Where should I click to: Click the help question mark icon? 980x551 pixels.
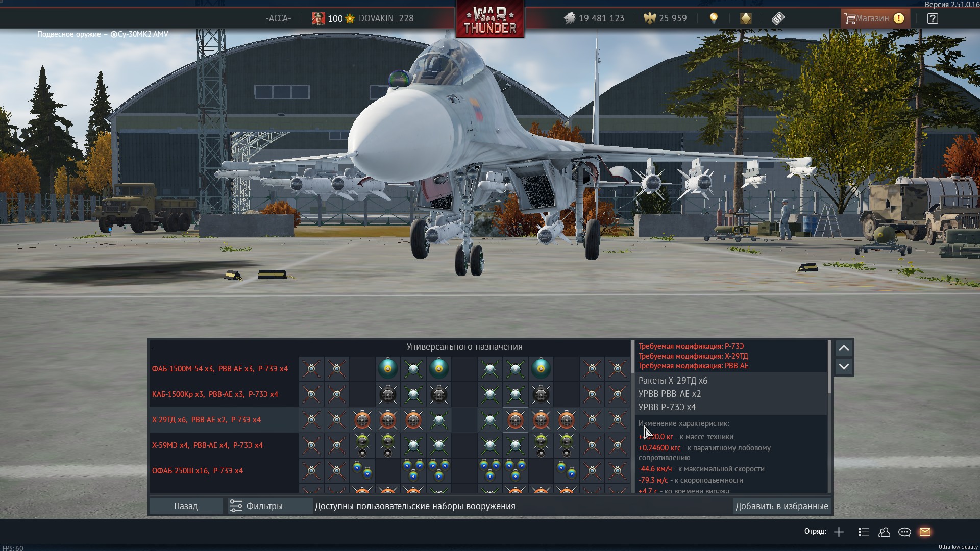click(x=933, y=19)
